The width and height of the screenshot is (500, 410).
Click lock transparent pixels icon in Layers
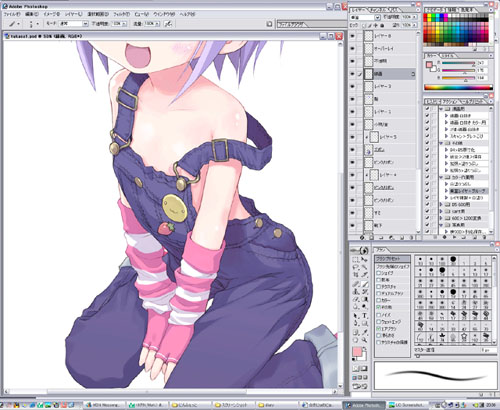364,25
